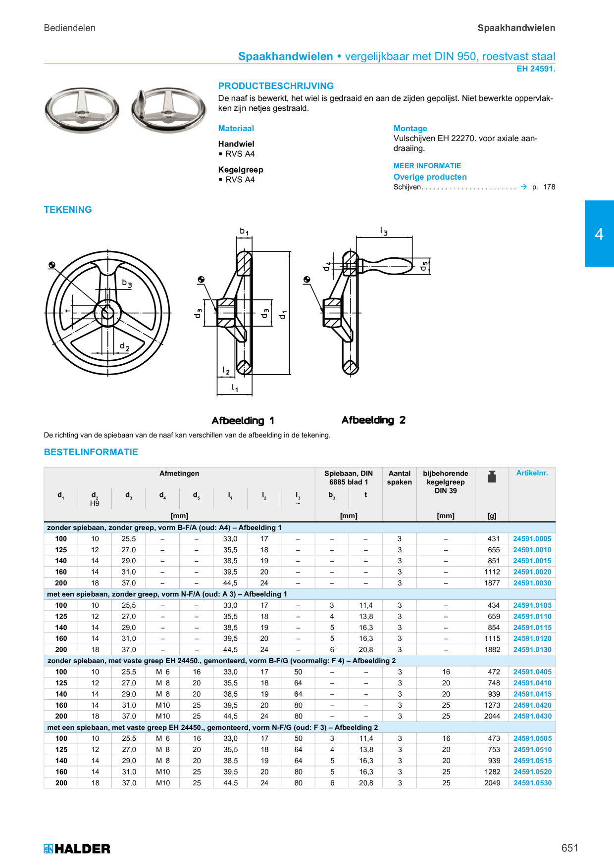This screenshot has height=868, width=614.
Task: Open article number 24591.0020
Action: tap(532, 572)
